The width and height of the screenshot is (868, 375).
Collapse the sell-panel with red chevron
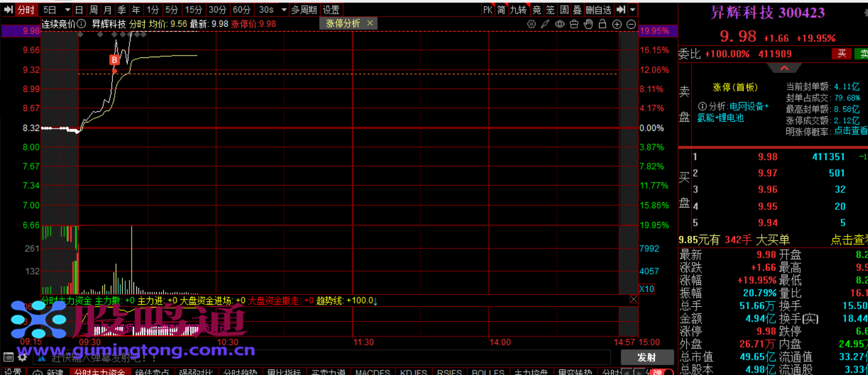(784, 68)
